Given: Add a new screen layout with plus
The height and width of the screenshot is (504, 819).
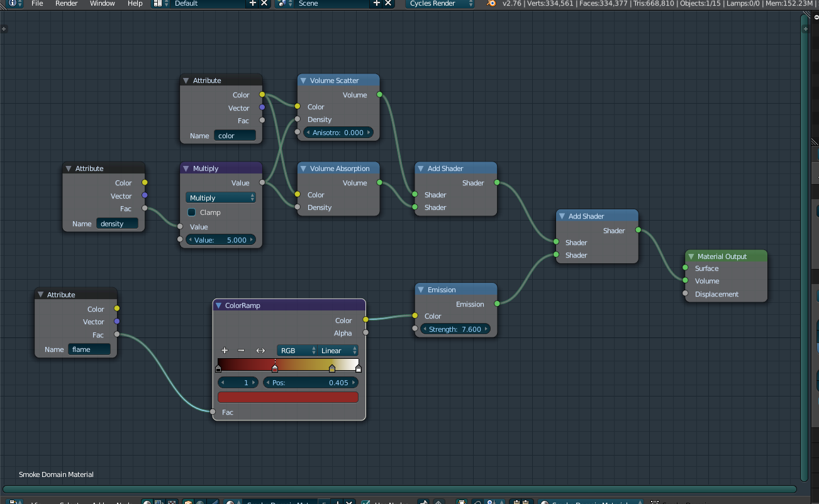Looking at the screenshot, I should 253,3.
